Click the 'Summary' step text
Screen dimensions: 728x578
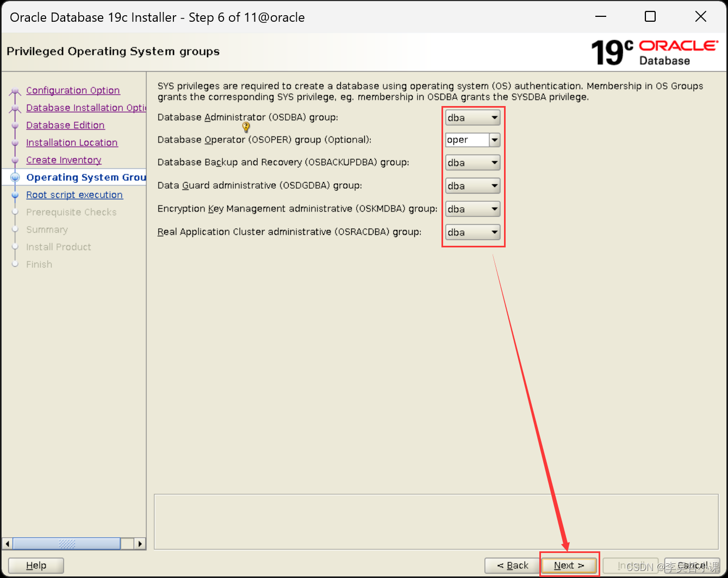click(x=47, y=229)
